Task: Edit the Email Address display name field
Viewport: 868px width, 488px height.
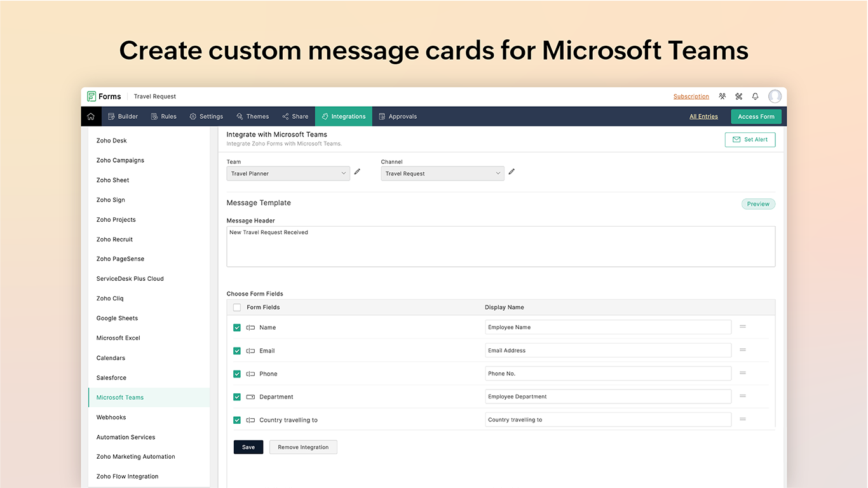Action: 608,350
